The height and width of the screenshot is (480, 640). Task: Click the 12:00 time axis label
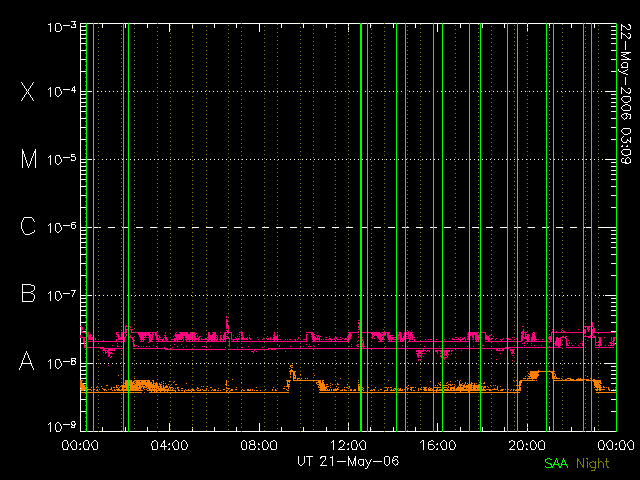click(348, 444)
